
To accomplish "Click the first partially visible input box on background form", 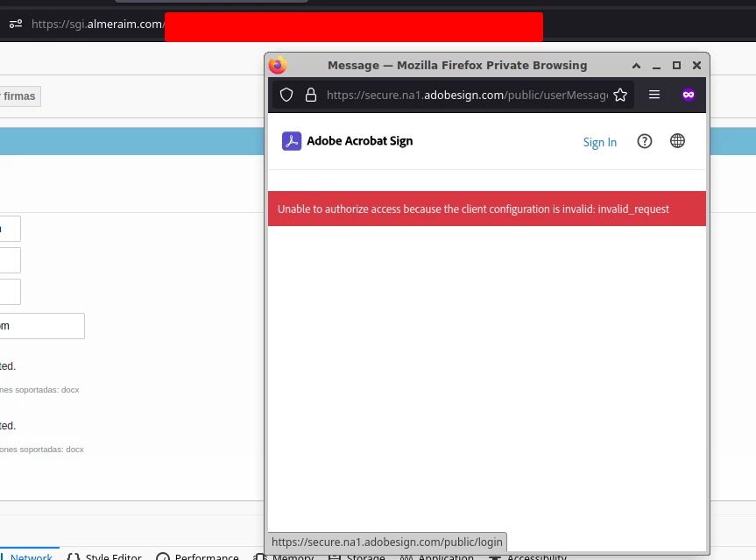I will (x=11, y=229).
